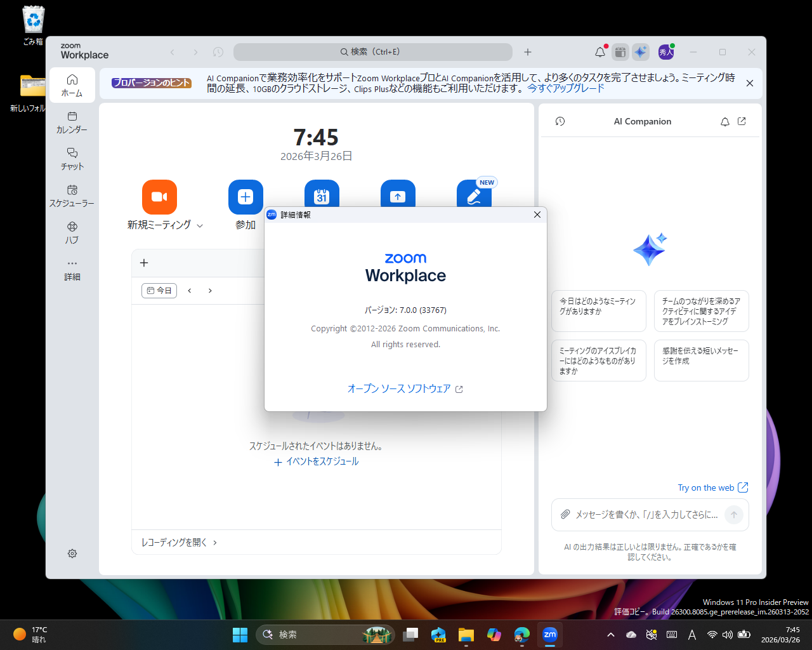Click the screen share upload icon
This screenshot has height=650, width=812.
point(398,197)
